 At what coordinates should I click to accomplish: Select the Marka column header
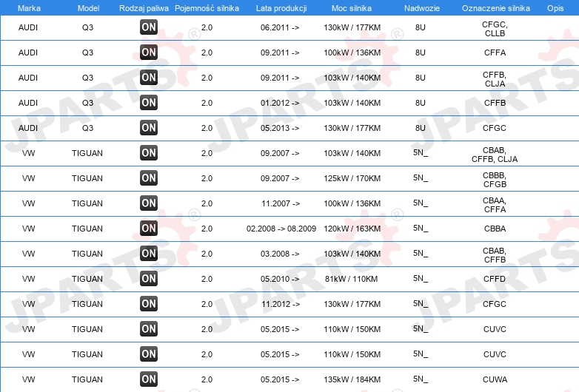29,8
